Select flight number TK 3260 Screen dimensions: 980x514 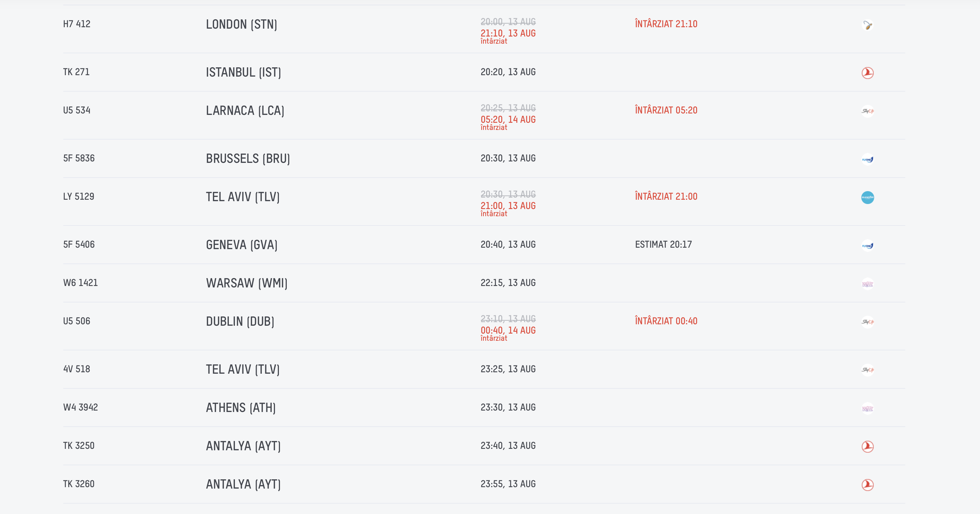[x=79, y=484]
